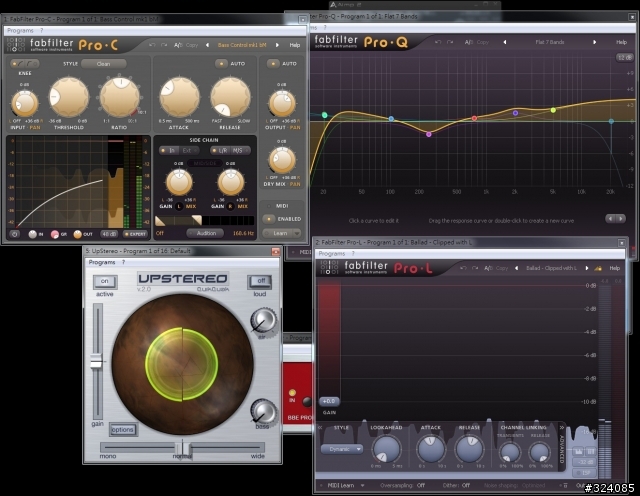Click the Pro-C Attack knob
Viewport: 640px width, 496px height.
(x=179, y=97)
